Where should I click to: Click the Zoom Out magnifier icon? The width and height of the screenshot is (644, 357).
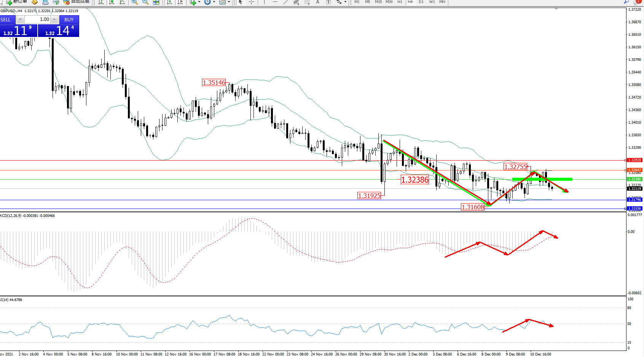[x=145, y=2]
